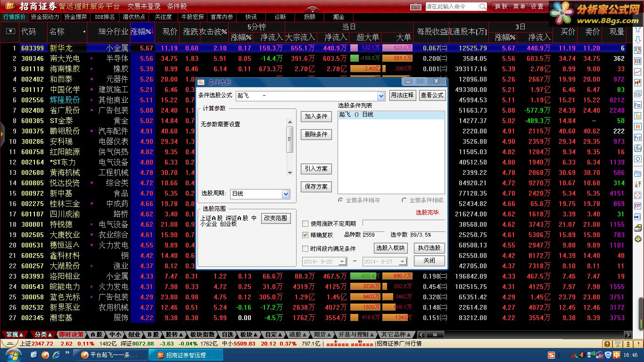Viewport: 644px width, 362px height.
Task: Click the 计算参数 panel scrollbar
Action: (x=290, y=147)
